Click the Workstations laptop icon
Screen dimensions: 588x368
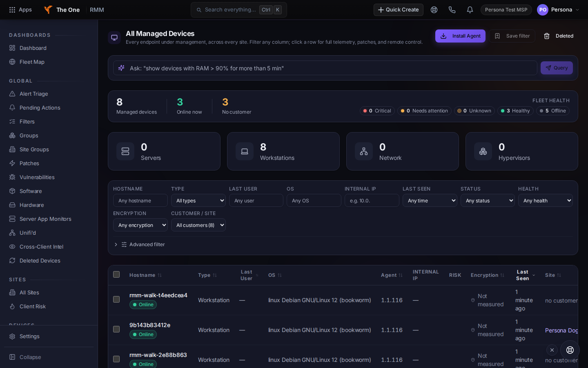tap(245, 151)
